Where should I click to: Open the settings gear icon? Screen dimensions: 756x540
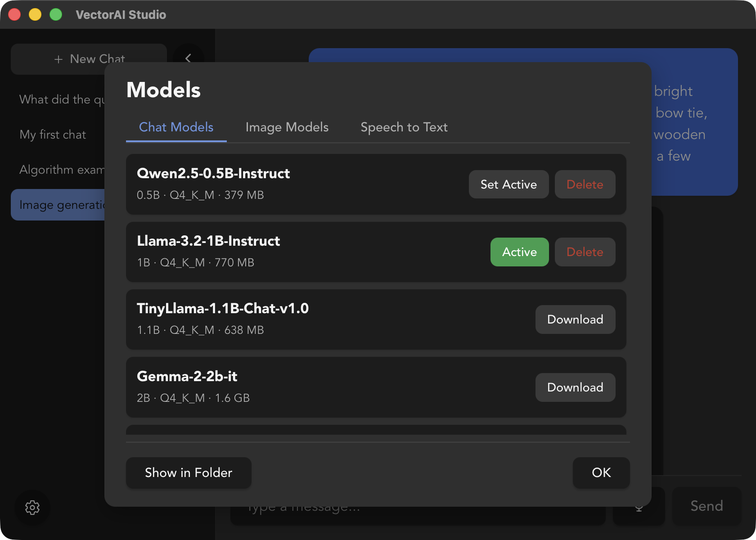(32, 508)
